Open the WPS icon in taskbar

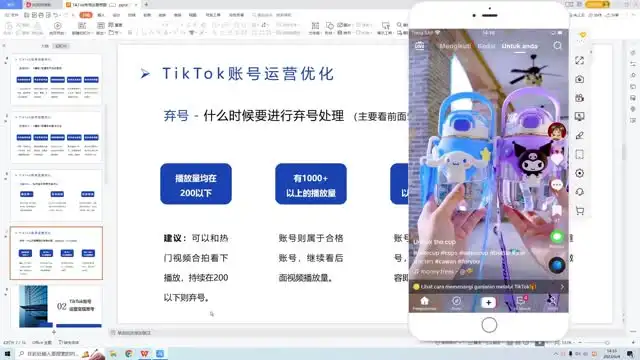[x=144, y=353]
